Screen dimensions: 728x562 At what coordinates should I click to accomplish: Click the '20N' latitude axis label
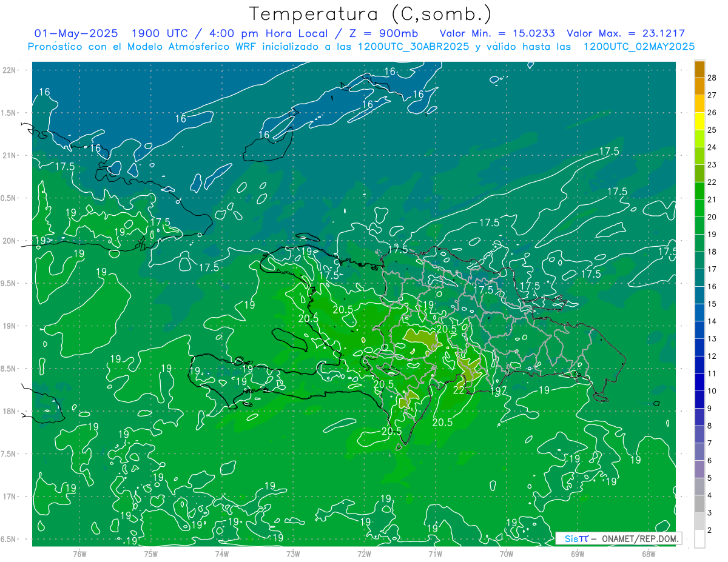point(10,241)
